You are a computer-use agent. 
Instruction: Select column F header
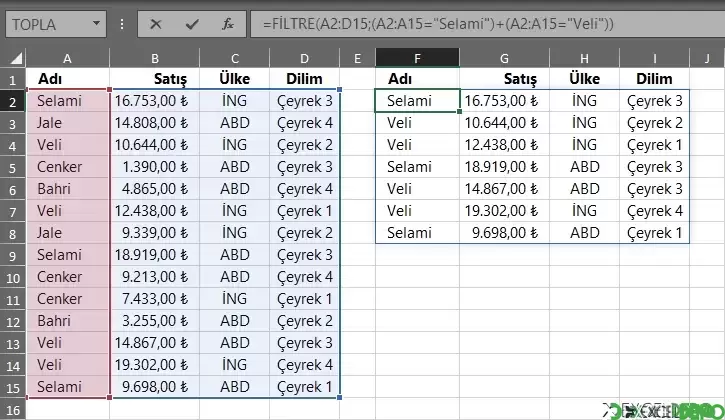coord(417,58)
